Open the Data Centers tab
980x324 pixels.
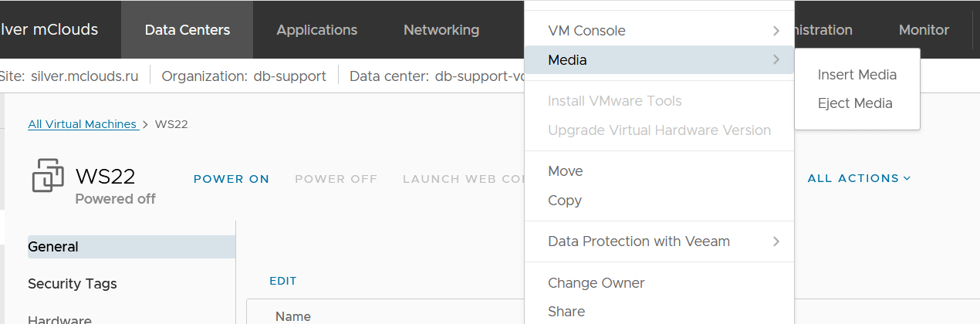[x=188, y=30]
